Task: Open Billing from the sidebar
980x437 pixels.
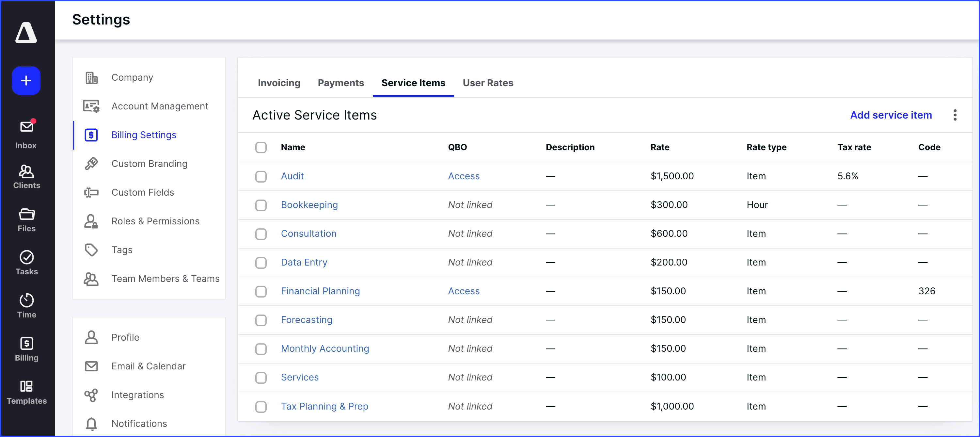Action: (x=26, y=348)
